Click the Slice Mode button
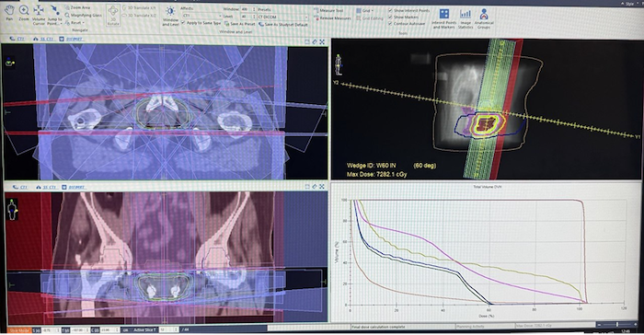Screen dimensions: 644x335 pyautogui.click(x=19, y=330)
